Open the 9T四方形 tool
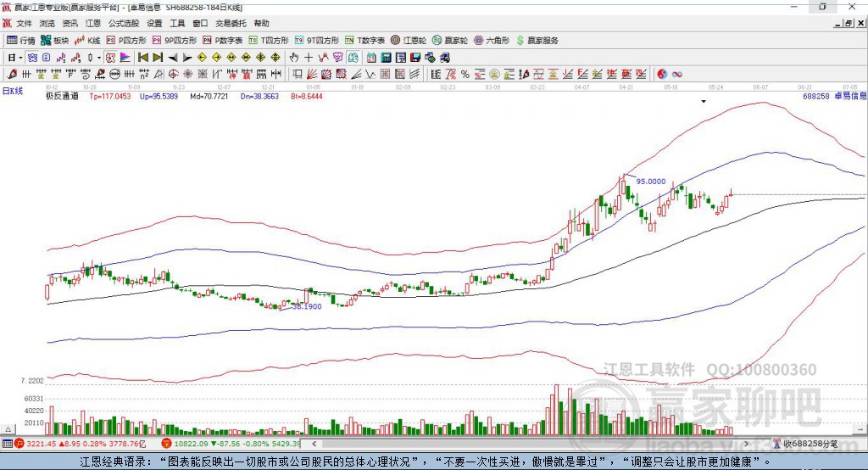 (x=317, y=41)
